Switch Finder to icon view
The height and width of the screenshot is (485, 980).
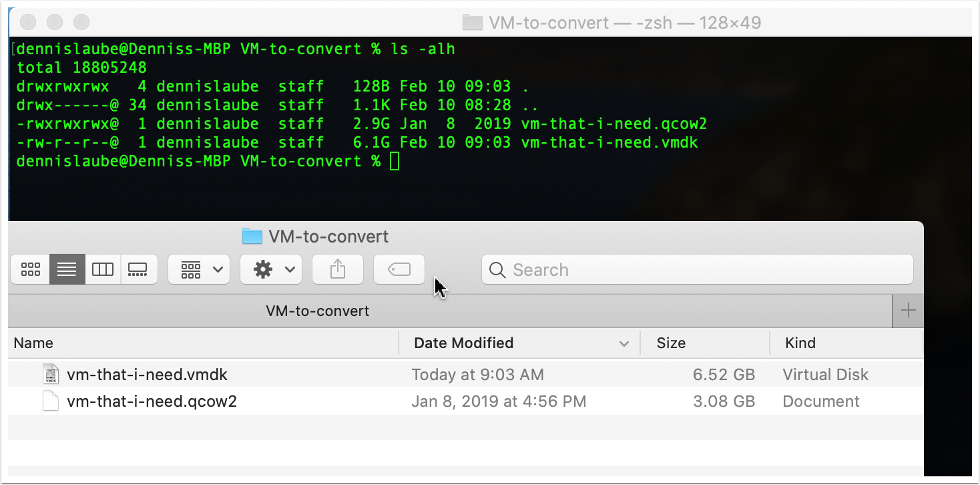(31, 269)
